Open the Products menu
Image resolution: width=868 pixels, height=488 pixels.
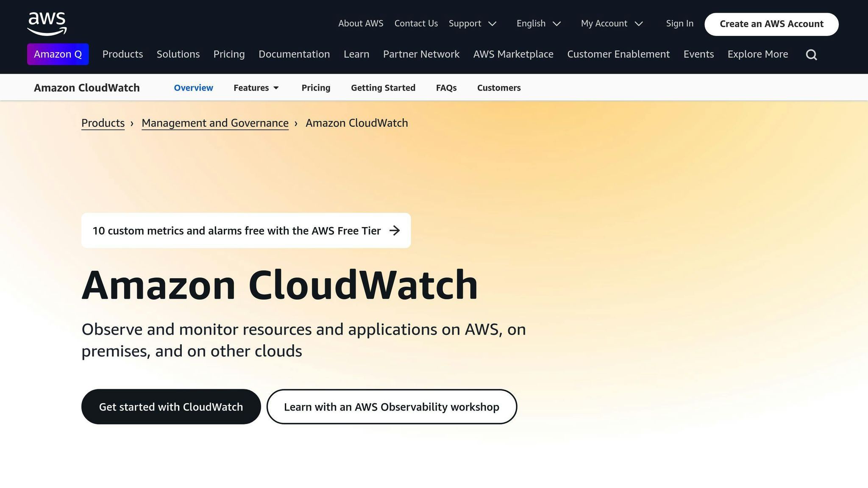coord(122,54)
